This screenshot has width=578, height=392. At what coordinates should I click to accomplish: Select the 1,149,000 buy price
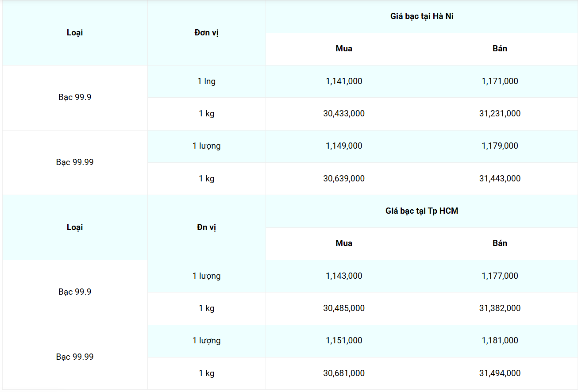pyautogui.click(x=344, y=146)
